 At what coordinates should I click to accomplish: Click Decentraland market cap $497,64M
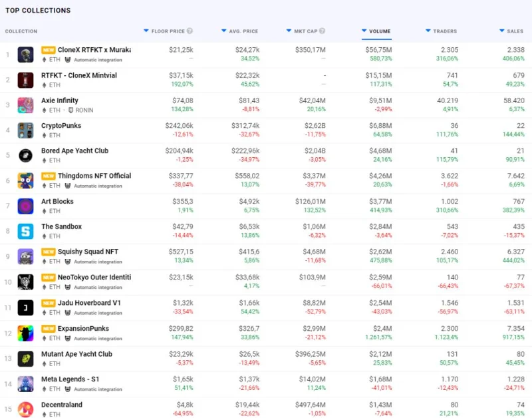310,405
